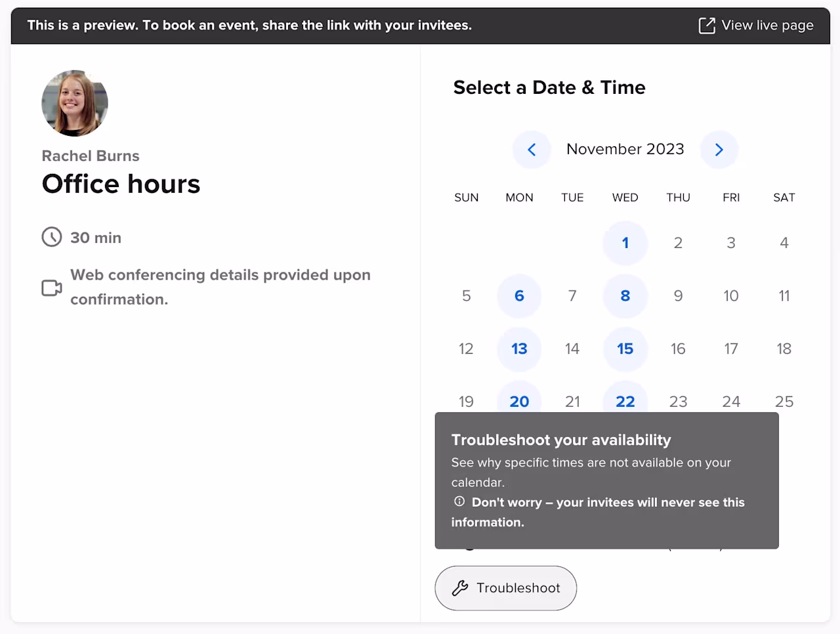Click unavailable date 2
This screenshot has width=840, height=634.
pyautogui.click(x=678, y=243)
